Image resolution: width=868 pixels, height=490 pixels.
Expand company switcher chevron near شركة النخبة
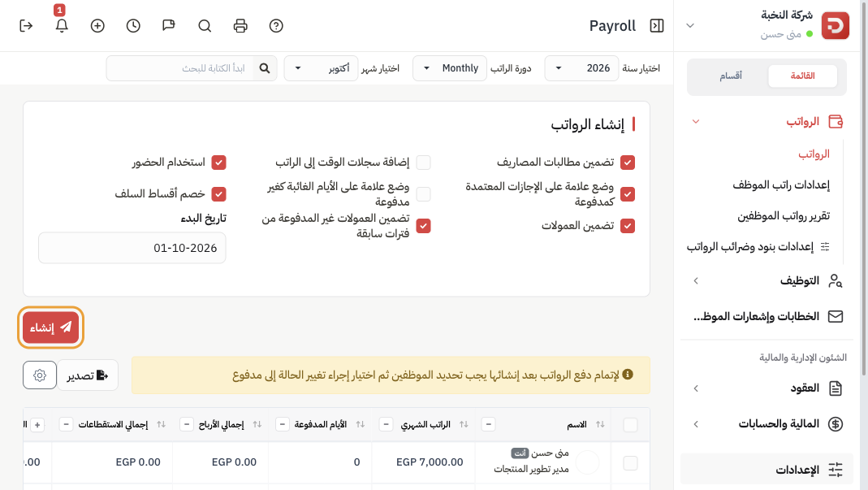click(x=689, y=25)
